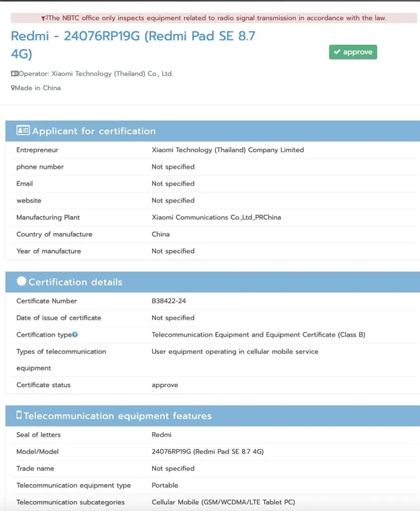Open the Redmi Pad SE 8.7 4G title
The width and height of the screenshot is (420, 511).
(x=133, y=45)
